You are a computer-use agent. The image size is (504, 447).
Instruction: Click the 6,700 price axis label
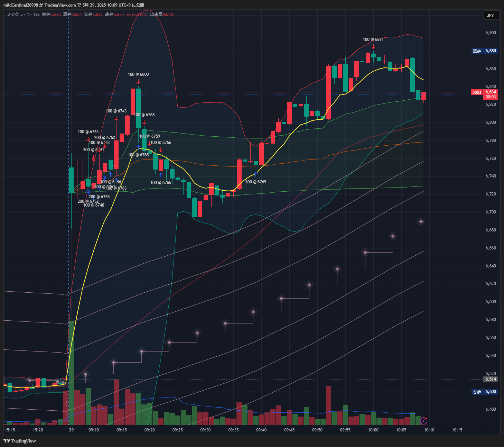click(491, 212)
